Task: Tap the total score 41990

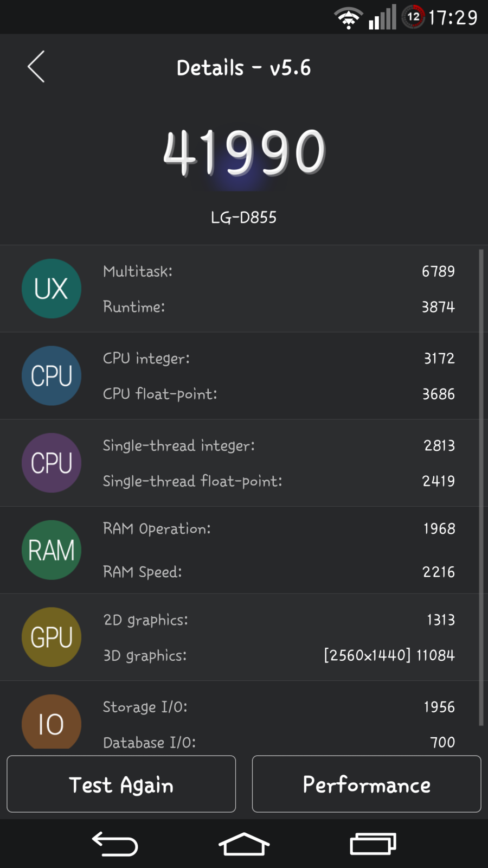Action: coord(244,152)
